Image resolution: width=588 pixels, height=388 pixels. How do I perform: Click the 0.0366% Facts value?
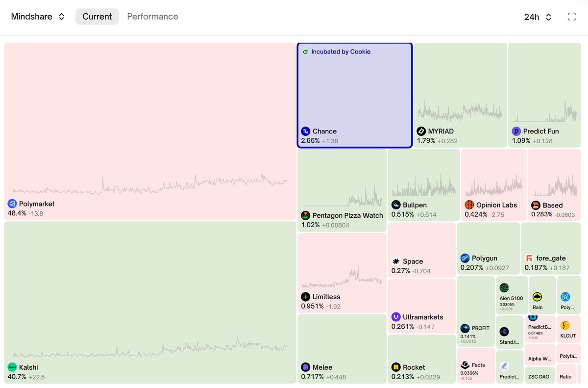point(469,373)
